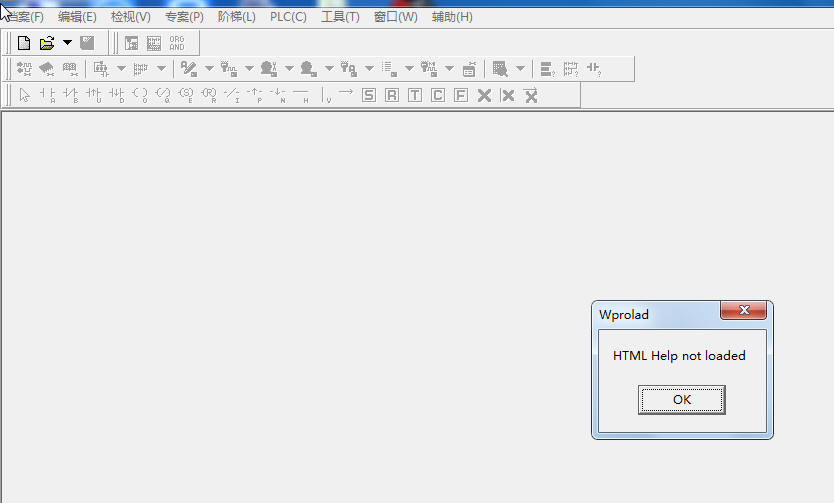Insert a normally closed contact (B)
This screenshot has width=834, height=503.
(x=70, y=95)
